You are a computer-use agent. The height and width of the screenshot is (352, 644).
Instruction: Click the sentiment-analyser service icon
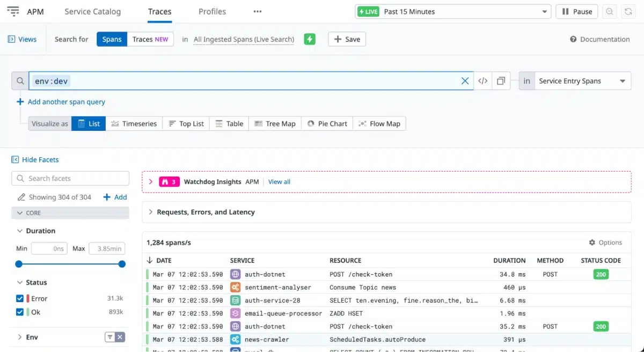[x=236, y=287]
